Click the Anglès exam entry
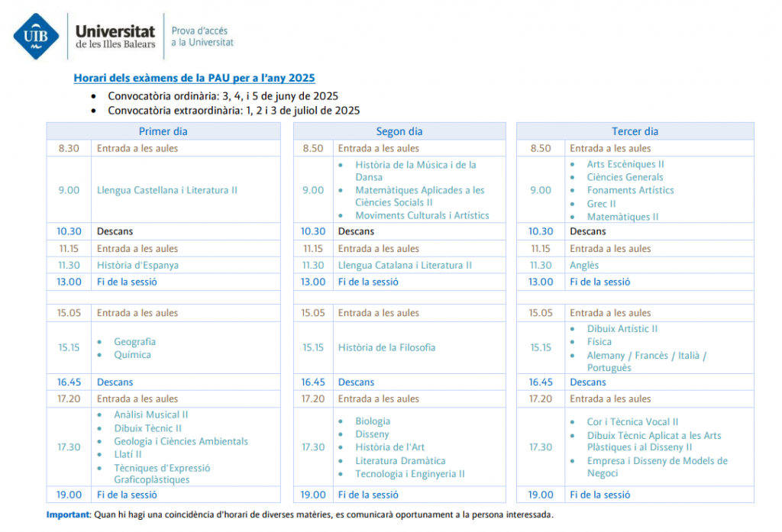Image resolution: width=782 pixels, height=532 pixels. click(584, 266)
